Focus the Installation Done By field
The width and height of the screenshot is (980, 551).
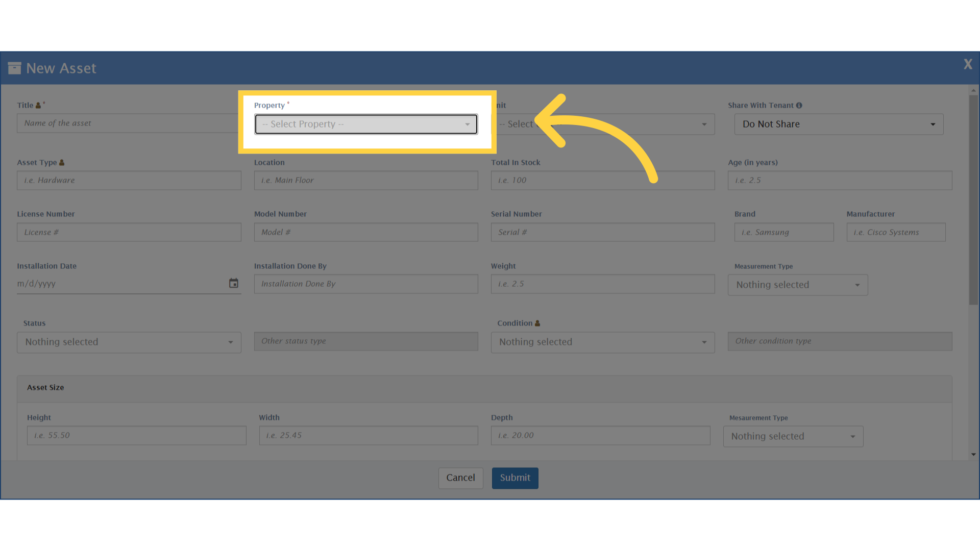pyautogui.click(x=366, y=284)
